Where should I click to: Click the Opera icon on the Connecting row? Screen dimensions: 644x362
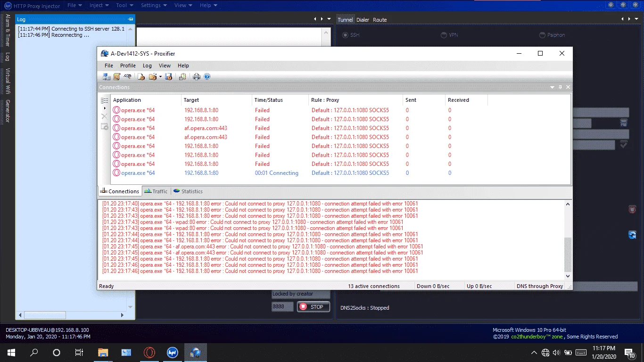tap(116, 173)
